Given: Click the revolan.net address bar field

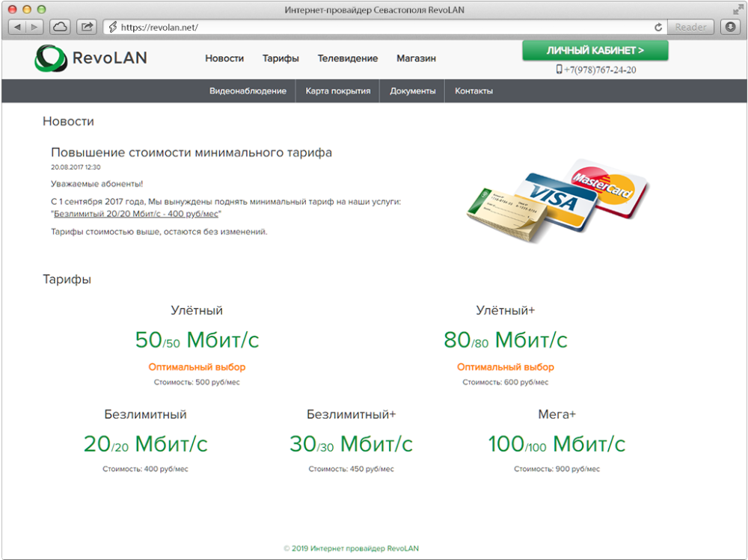Looking at the screenshot, I should [x=374, y=27].
